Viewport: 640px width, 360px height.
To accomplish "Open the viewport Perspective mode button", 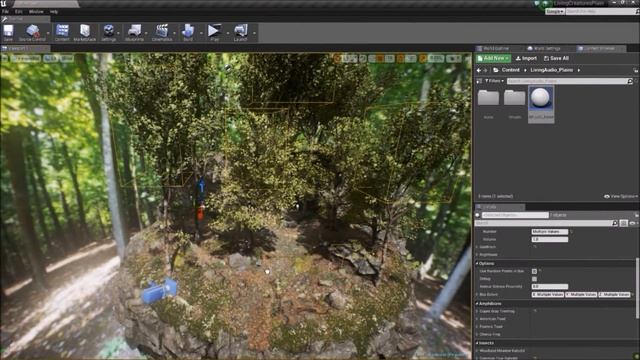I will coord(25,59).
